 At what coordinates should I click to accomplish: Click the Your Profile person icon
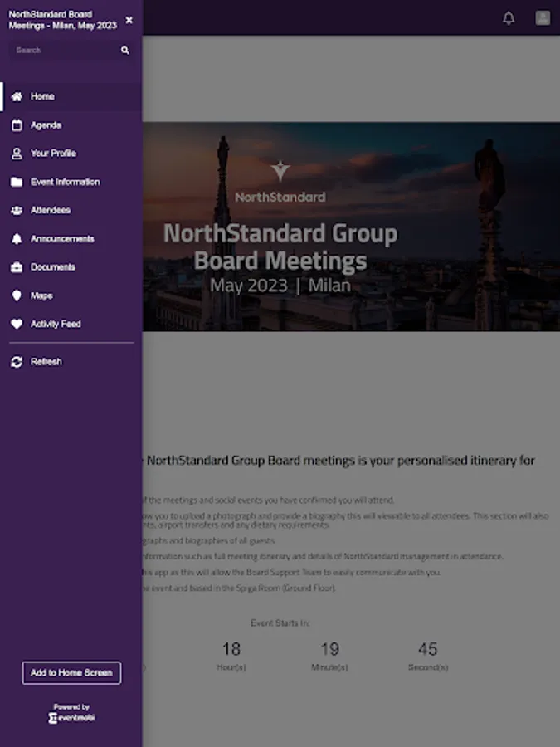click(x=17, y=154)
